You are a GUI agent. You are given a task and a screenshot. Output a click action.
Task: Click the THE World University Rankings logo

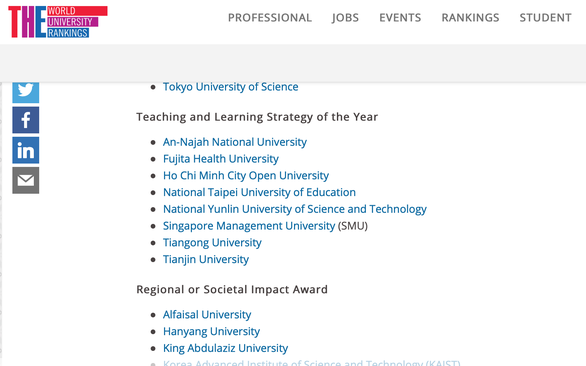pyautogui.click(x=58, y=22)
